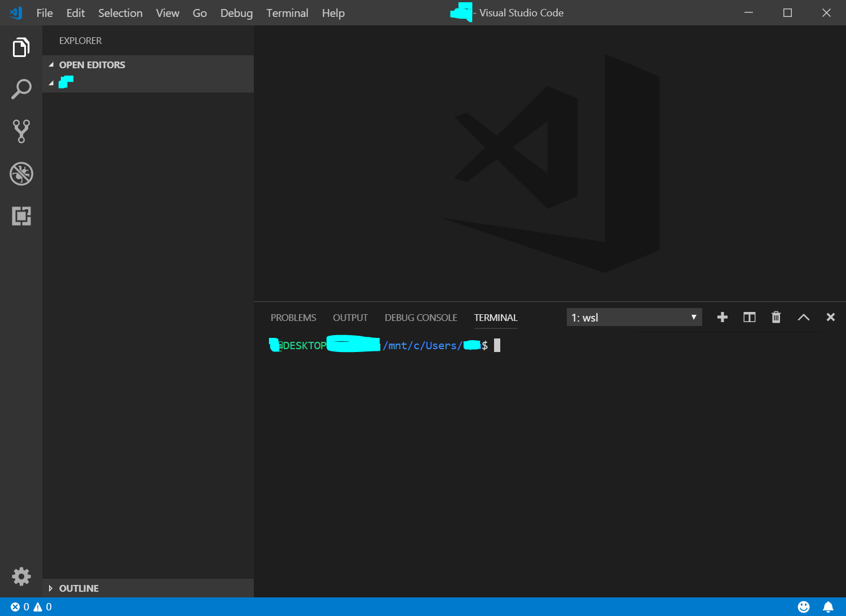Focus the terminal command prompt
This screenshot has height=616, width=846.
click(497, 345)
